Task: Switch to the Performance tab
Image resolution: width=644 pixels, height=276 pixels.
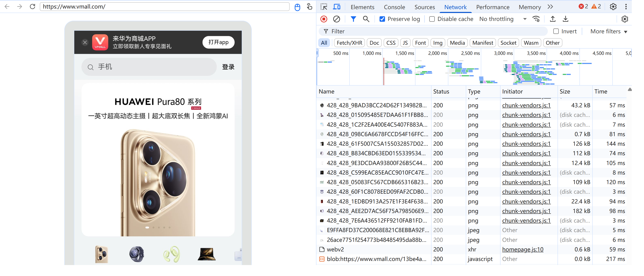Action: coord(493,7)
